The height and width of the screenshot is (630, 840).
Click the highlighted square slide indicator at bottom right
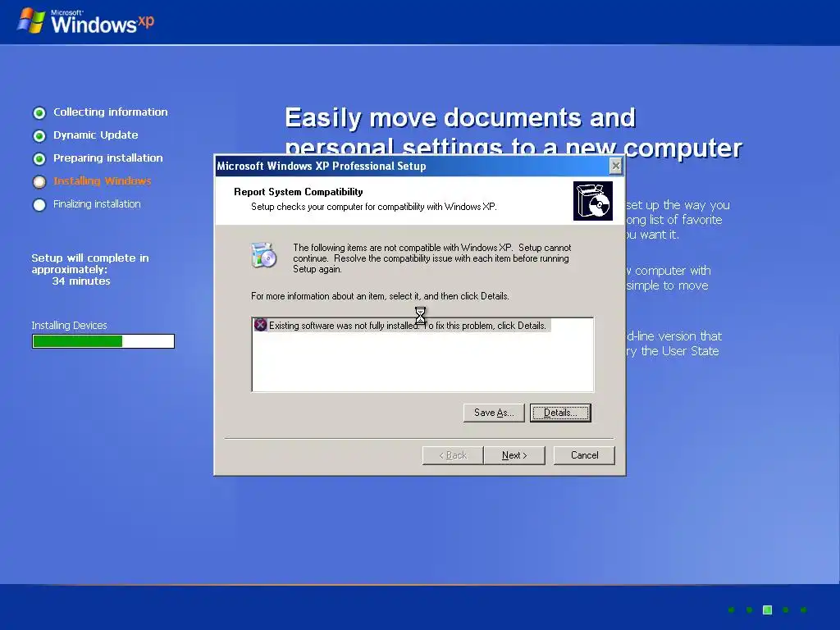click(x=767, y=609)
